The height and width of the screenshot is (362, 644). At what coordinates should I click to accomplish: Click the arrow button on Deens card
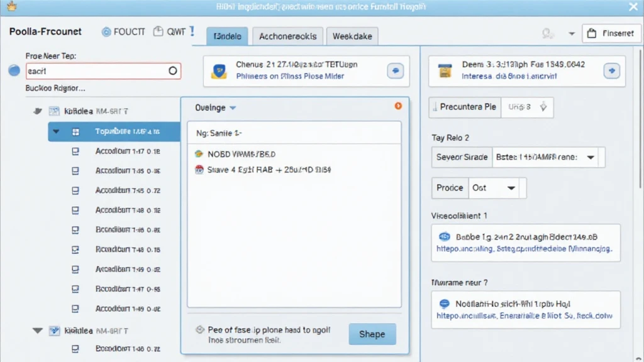point(611,70)
